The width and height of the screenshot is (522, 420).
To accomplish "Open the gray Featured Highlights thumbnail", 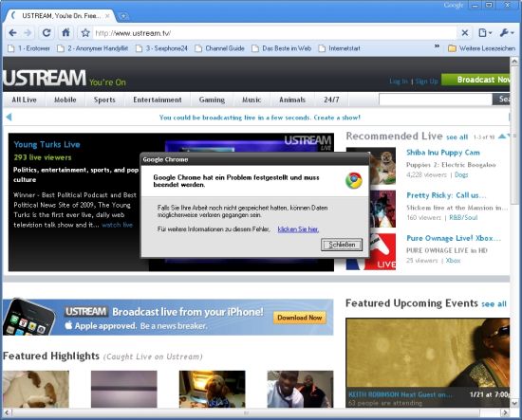I will [123, 389].
